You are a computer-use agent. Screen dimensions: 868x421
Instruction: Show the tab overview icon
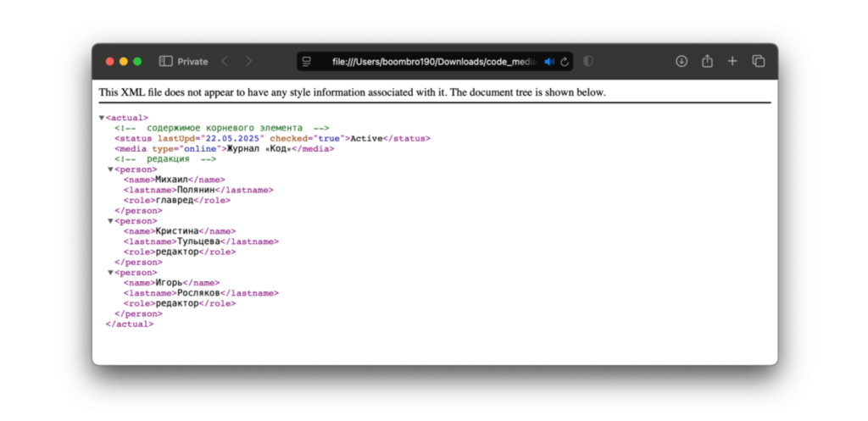(x=759, y=62)
